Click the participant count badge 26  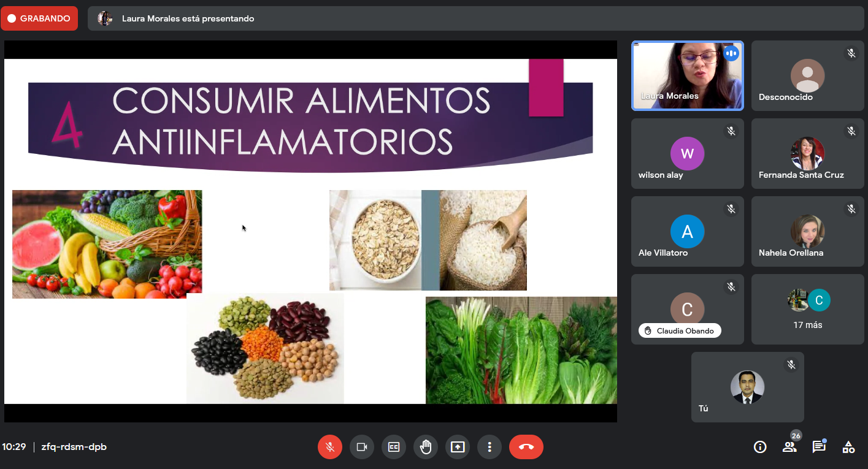796,436
